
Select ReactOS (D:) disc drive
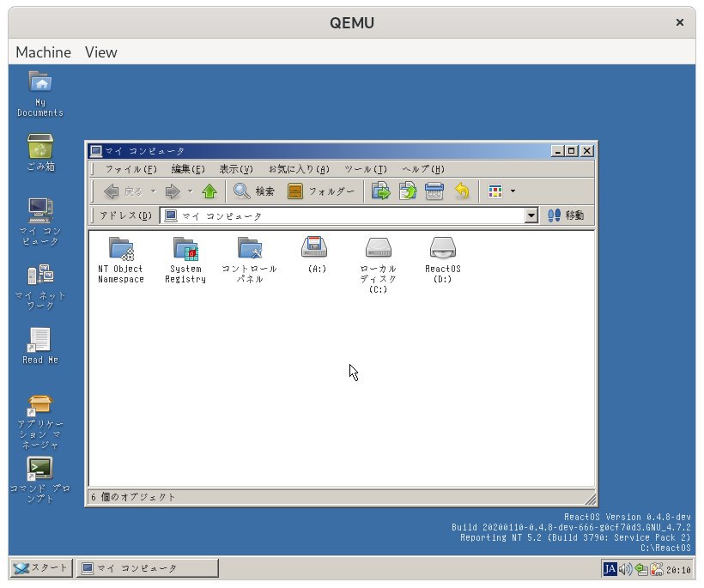[x=443, y=259]
